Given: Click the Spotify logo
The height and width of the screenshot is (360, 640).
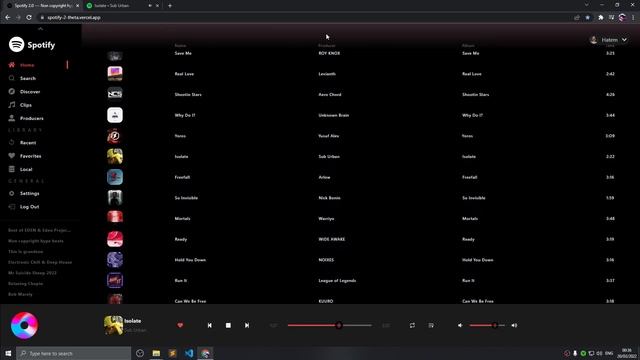Looking at the screenshot, I should tap(32, 44).
